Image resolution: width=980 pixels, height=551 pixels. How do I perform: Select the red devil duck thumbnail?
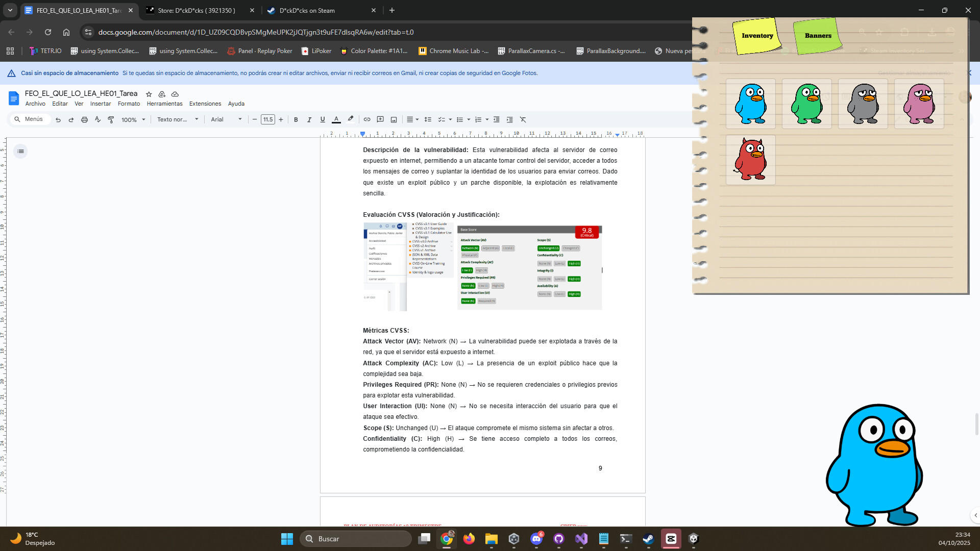coord(750,160)
